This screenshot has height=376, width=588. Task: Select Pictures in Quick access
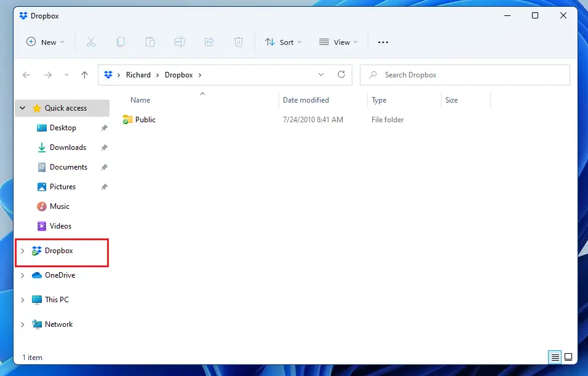click(63, 187)
